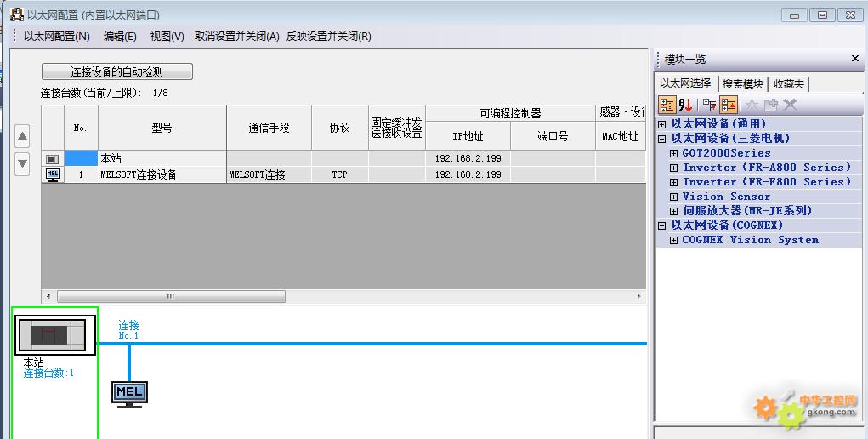
Task: Switch to 收藏夹 tab
Action: 789,84
